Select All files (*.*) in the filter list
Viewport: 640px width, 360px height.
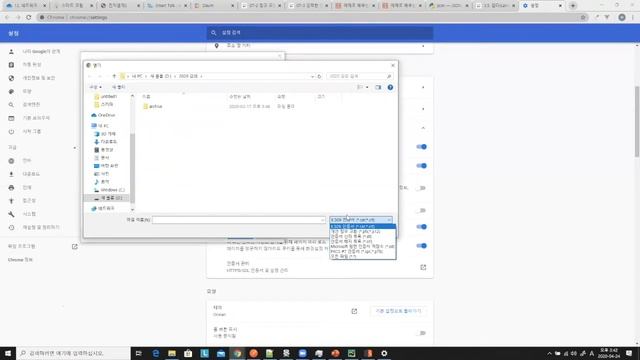tap(362, 256)
